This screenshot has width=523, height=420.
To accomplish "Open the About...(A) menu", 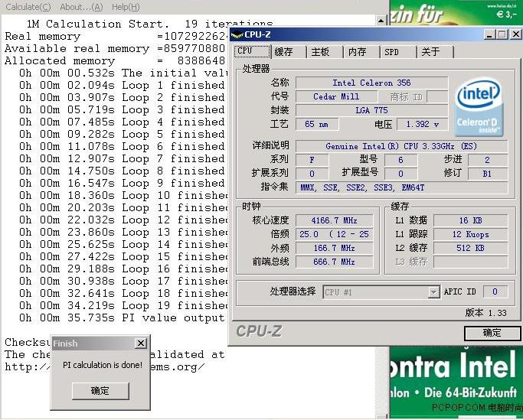I will click(81, 7).
